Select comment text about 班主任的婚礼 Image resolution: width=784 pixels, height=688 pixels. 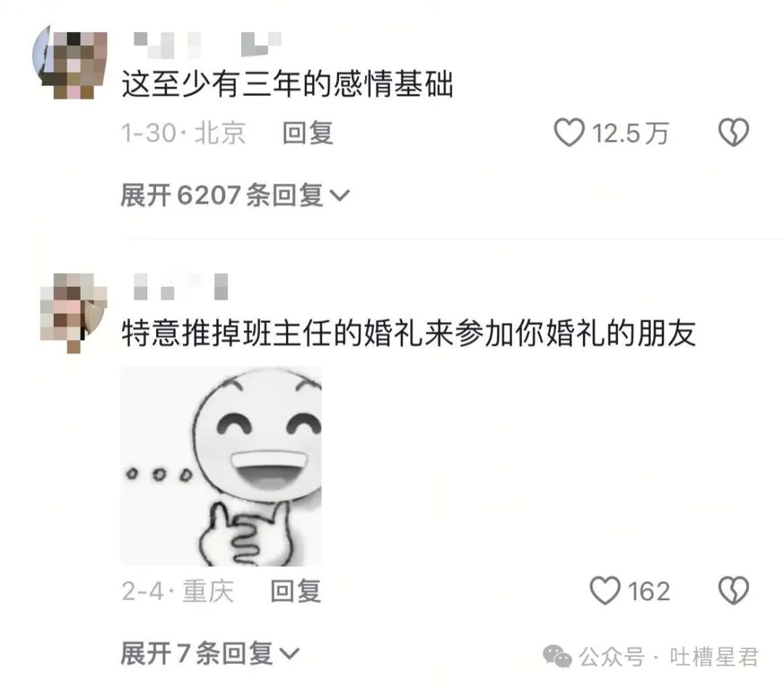pyautogui.click(x=409, y=334)
